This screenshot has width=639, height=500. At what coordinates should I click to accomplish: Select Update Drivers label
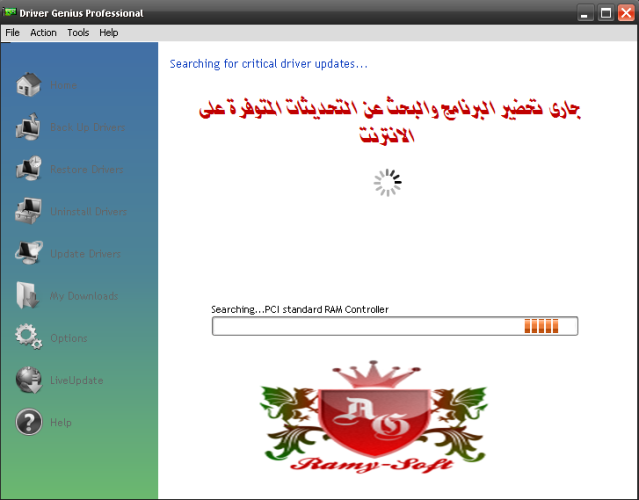(85, 254)
